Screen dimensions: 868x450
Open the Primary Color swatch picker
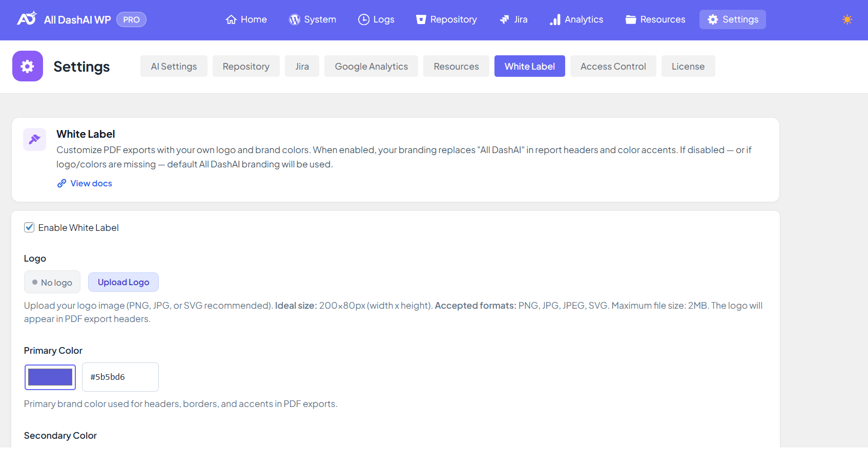(50, 377)
